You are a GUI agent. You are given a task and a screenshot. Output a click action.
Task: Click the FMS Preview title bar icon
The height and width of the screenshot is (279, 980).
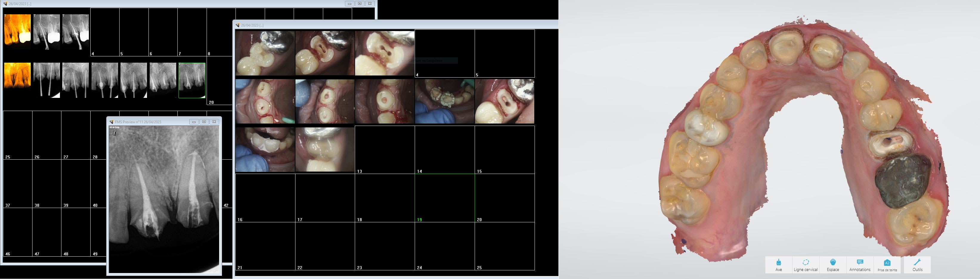112,122
